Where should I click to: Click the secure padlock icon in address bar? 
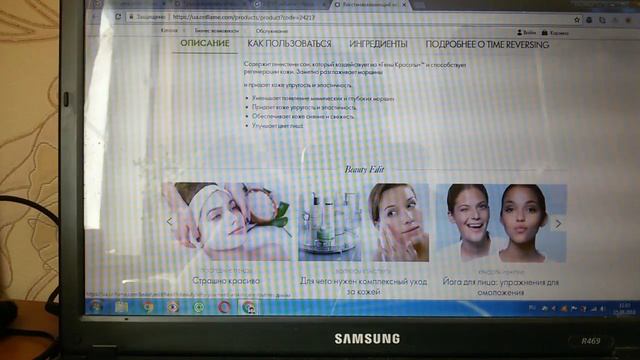(x=131, y=17)
